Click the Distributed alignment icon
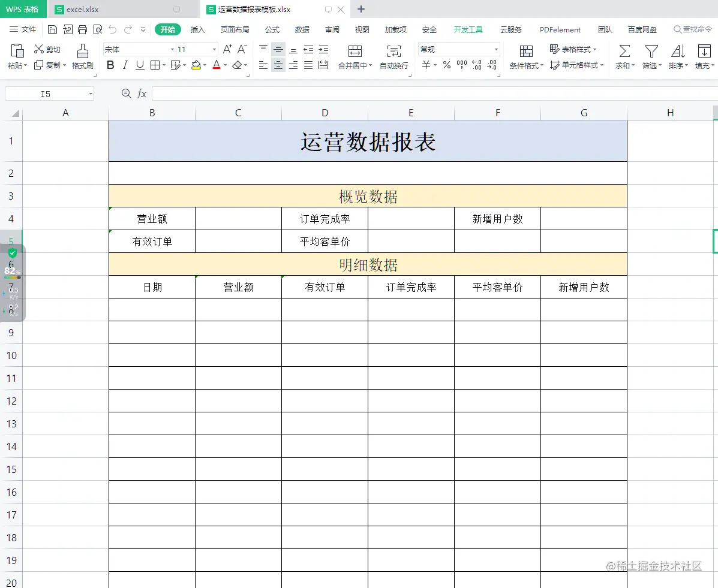The image size is (718, 588). [323, 65]
